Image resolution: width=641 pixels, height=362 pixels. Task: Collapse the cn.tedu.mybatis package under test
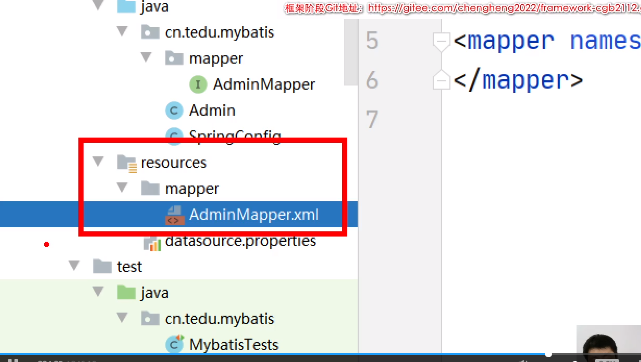122,318
